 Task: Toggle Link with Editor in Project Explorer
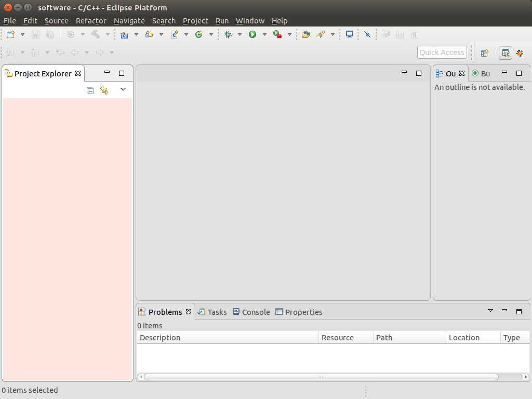click(x=104, y=90)
